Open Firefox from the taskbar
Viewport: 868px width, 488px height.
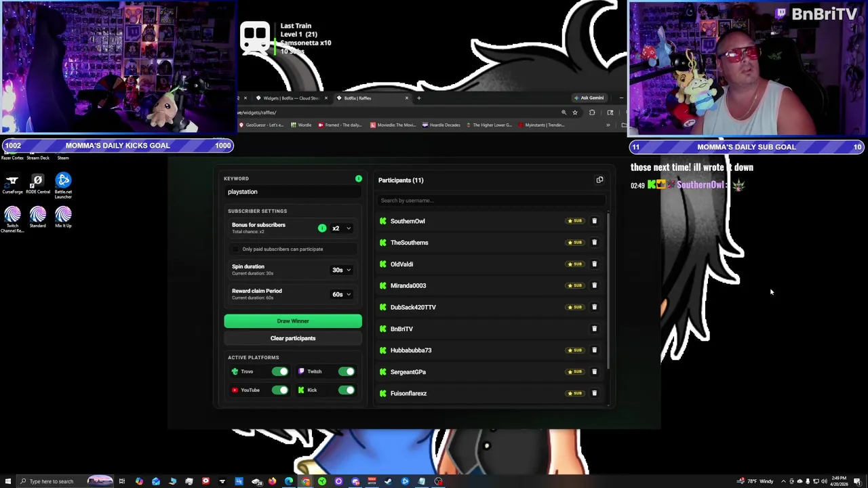coord(272,481)
